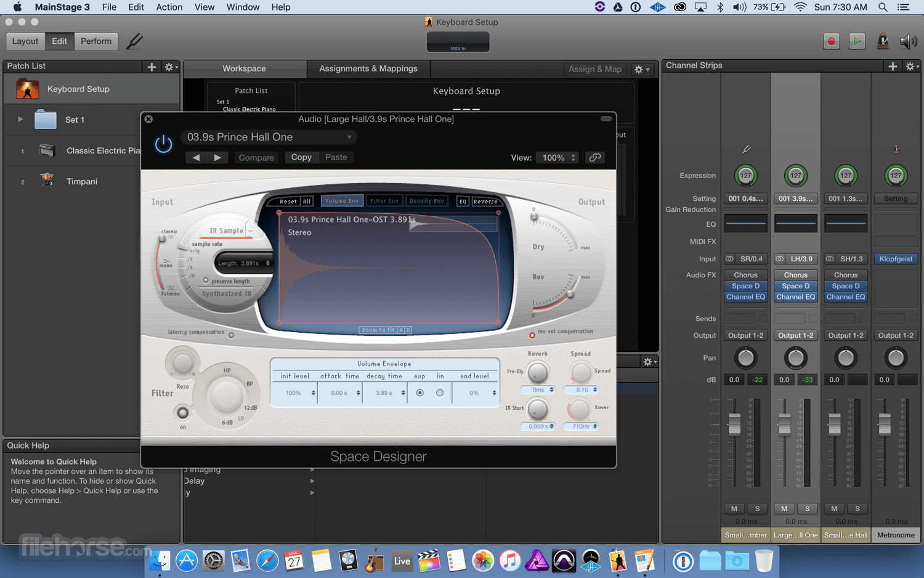Click the link icon in the plug-in header
Viewport: 924px width, 578px height.
point(595,158)
